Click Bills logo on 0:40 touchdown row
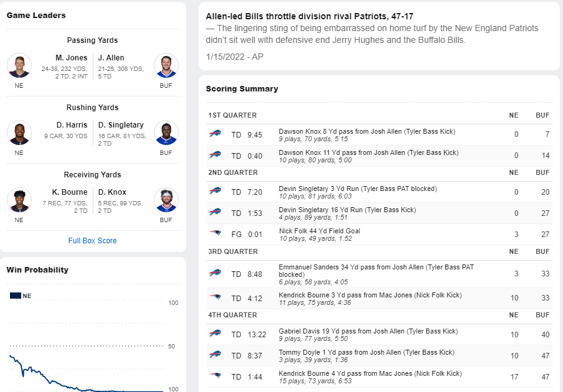This screenshot has width=563, height=392. click(x=215, y=154)
